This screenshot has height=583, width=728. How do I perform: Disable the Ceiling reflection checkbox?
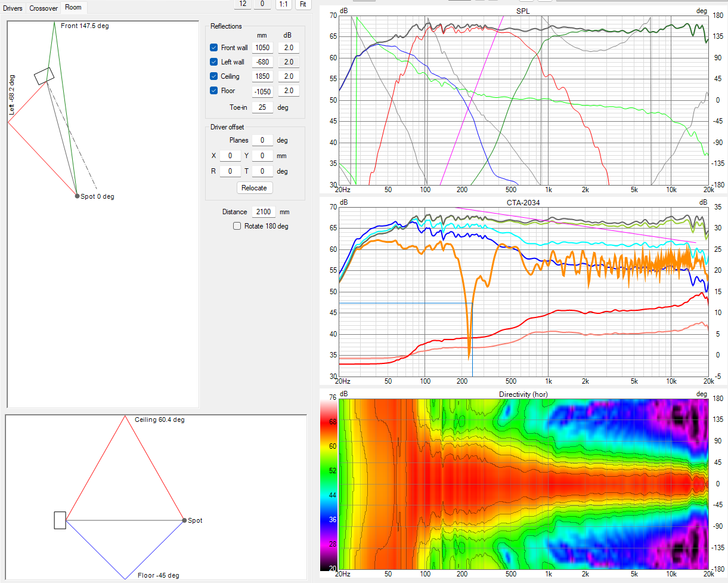pyautogui.click(x=214, y=76)
